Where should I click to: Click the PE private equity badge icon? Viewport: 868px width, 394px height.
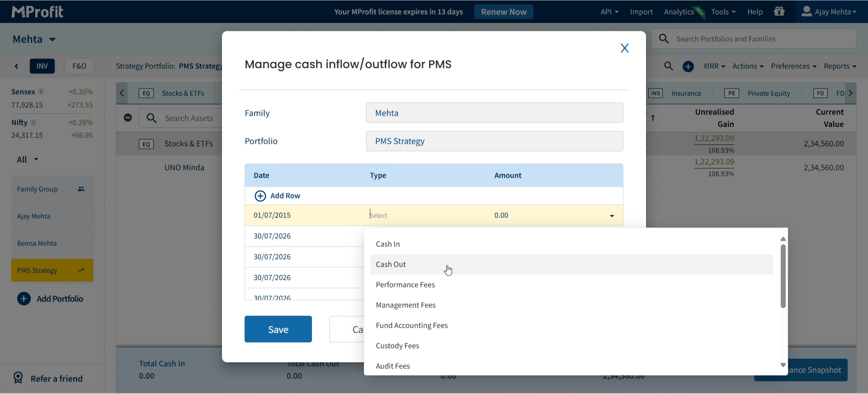point(731,94)
